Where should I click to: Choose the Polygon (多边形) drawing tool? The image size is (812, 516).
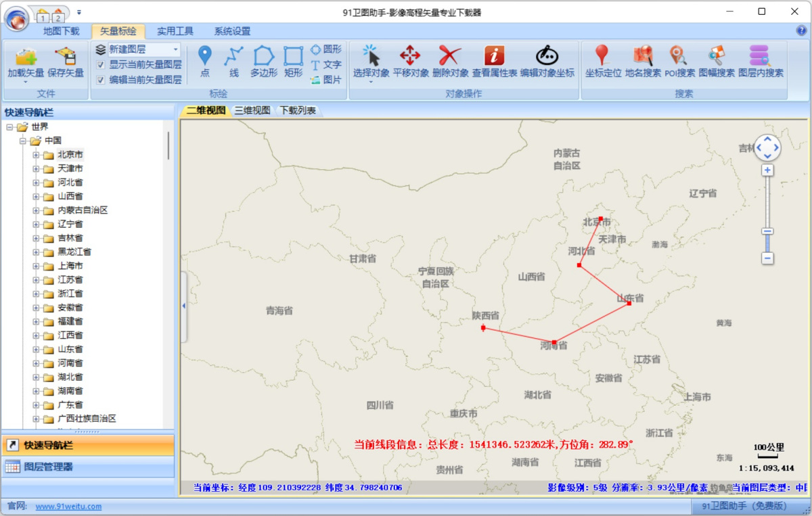263,62
